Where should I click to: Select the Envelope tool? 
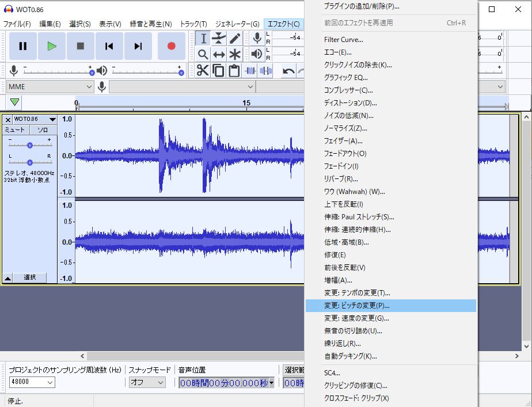(219, 38)
